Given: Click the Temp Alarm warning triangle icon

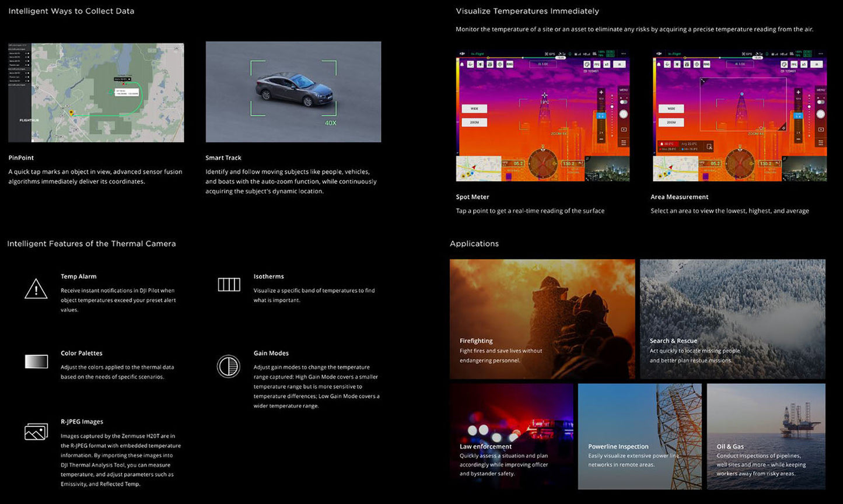Looking at the screenshot, I should pos(36,288).
